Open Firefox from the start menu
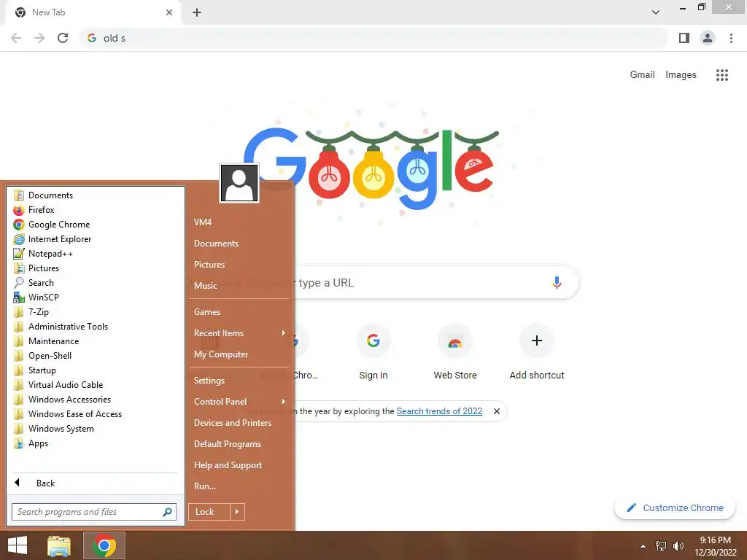Image resolution: width=747 pixels, height=560 pixels. [x=41, y=210]
